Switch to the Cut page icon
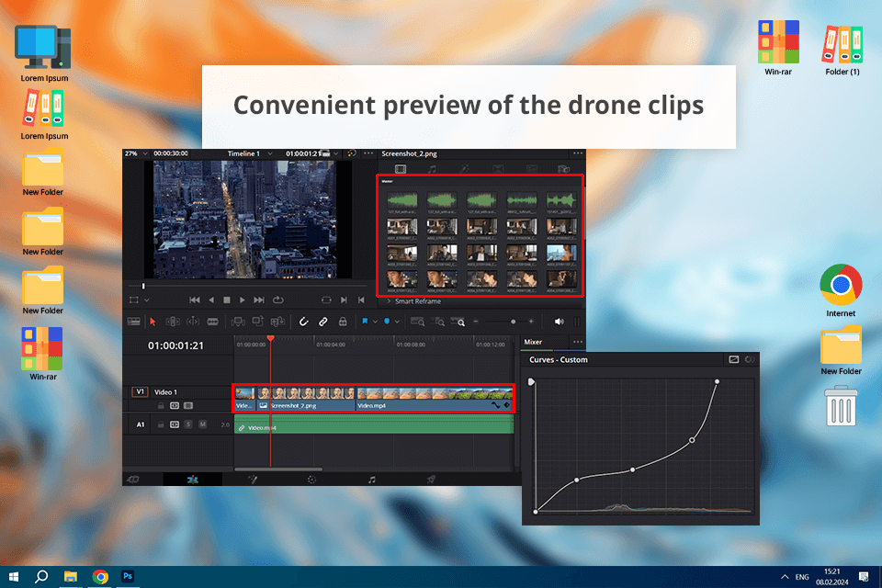This screenshot has height=588, width=882. pyautogui.click(x=133, y=480)
